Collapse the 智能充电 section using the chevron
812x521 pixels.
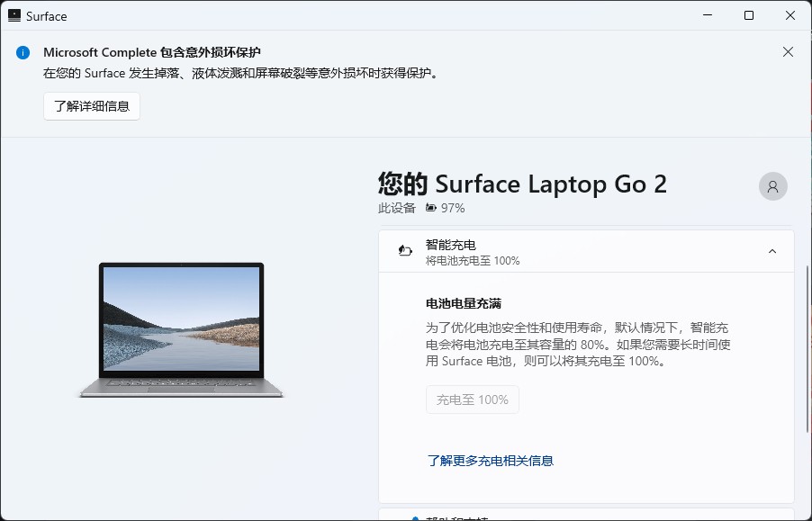point(771,251)
